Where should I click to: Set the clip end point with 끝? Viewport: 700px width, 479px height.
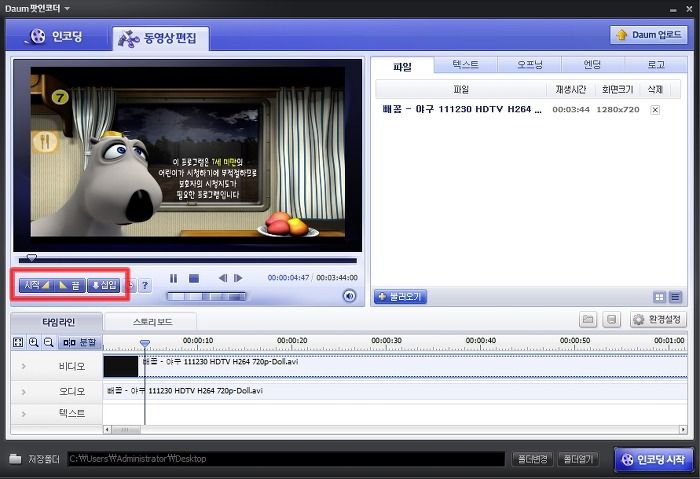69,285
